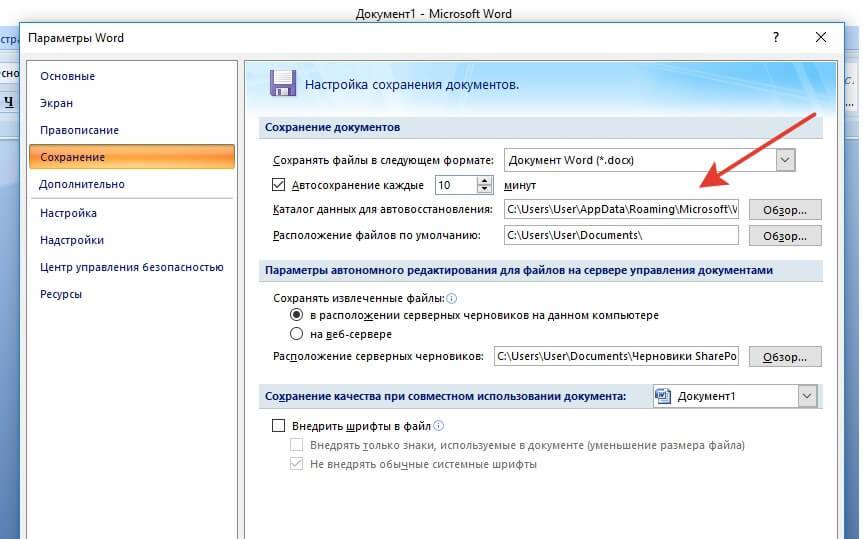Browse for autorecovery data folder
The image size is (863, 539).
[x=785, y=210]
